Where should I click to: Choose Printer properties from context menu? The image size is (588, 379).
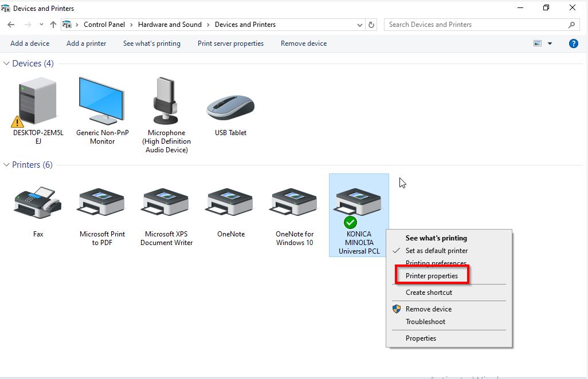tap(432, 276)
